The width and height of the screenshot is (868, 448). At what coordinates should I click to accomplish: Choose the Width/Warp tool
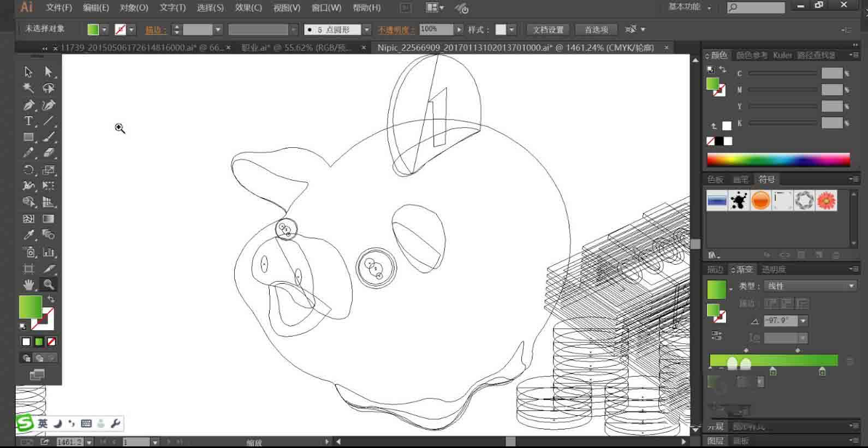28,186
